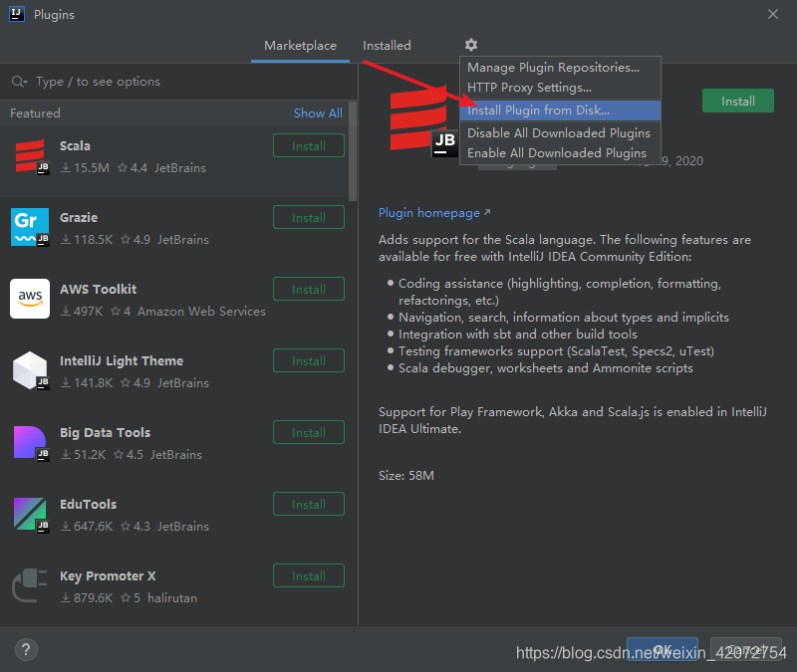Viewport: 797px width, 672px height.
Task: Install the IntelliJ Light Theme plugin
Action: 309,360
